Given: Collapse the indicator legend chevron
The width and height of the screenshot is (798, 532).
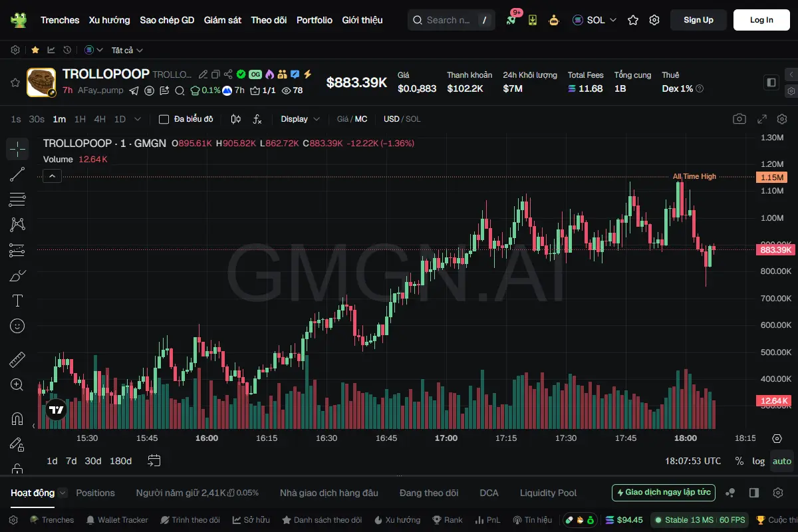Looking at the screenshot, I should point(52,176).
